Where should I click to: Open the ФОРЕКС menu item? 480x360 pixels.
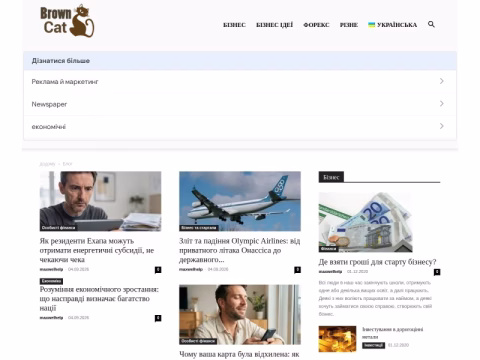[316, 25]
